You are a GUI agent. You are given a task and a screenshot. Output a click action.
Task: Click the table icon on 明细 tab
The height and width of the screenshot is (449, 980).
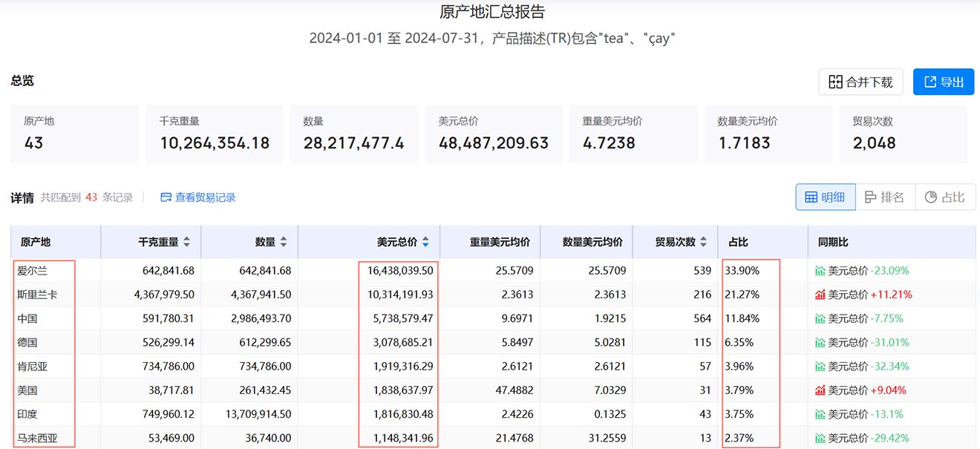point(811,197)
